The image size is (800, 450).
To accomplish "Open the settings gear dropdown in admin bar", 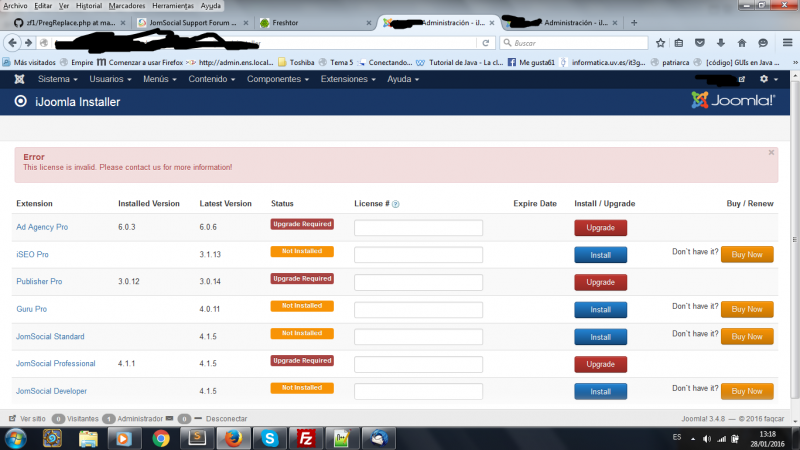I will click(x=768, y=79).
